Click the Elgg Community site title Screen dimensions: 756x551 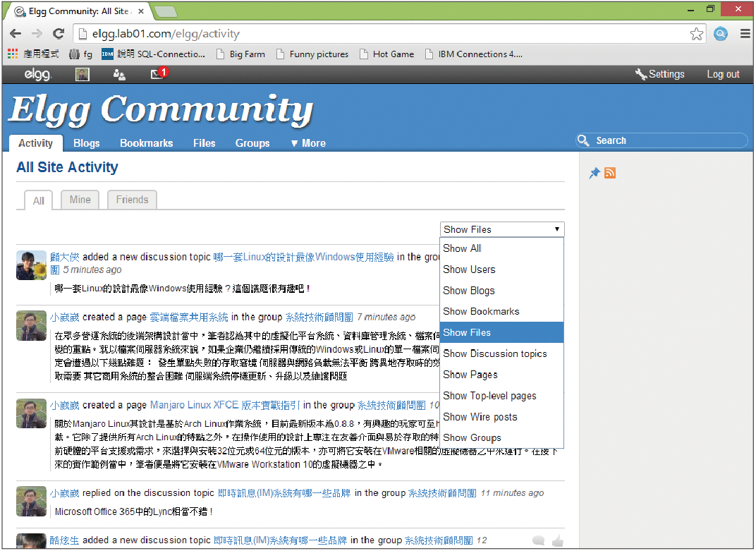[161, 110]
